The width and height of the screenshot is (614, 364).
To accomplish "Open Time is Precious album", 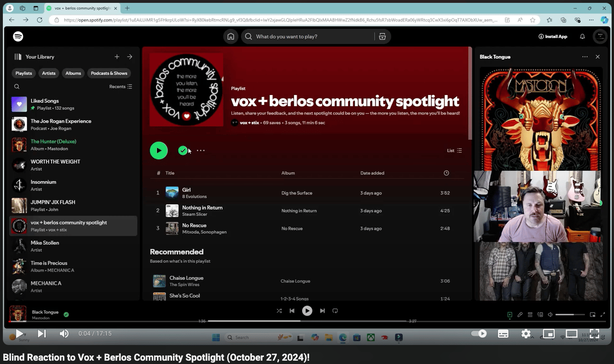I will [73, 267].
